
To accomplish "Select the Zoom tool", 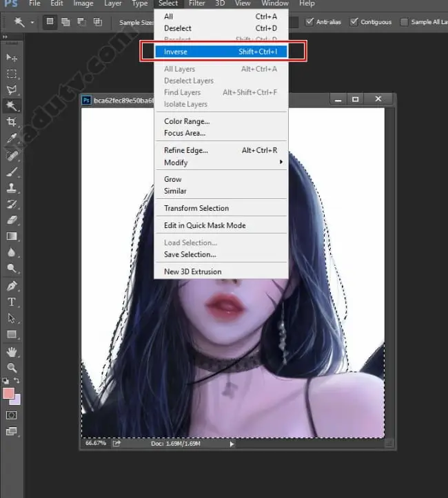I will click(x=12, y=367).
